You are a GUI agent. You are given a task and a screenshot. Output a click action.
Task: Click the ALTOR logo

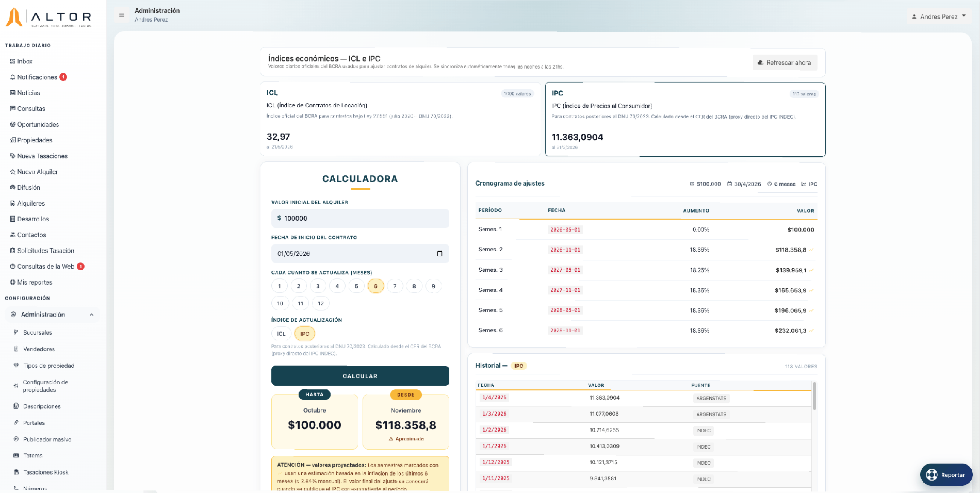(49, 17)
